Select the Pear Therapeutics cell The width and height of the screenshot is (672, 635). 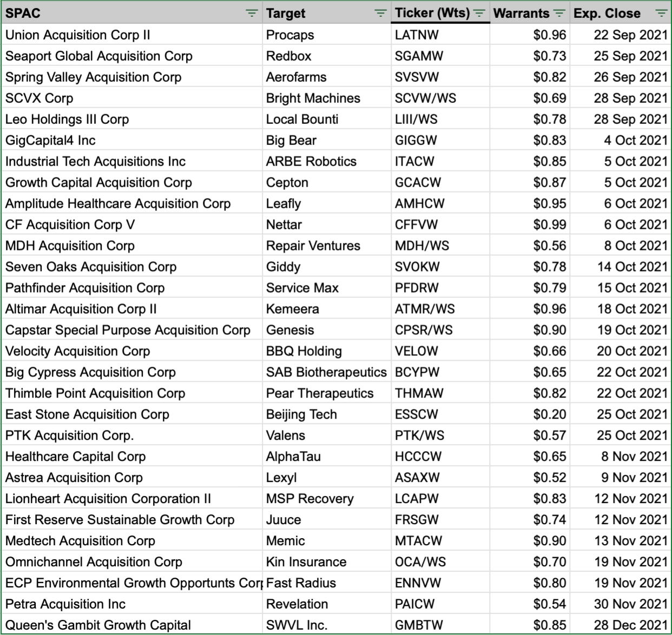[327, 394]
